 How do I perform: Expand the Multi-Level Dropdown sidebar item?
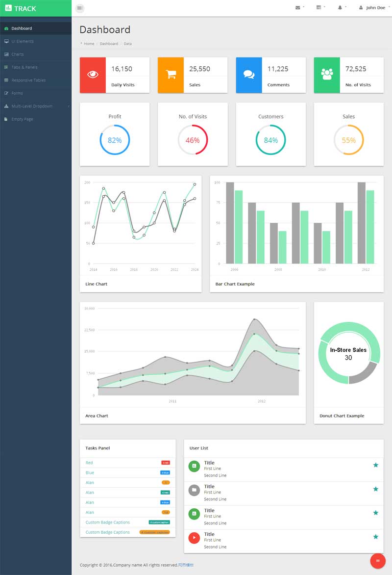[x=32, y=106]
